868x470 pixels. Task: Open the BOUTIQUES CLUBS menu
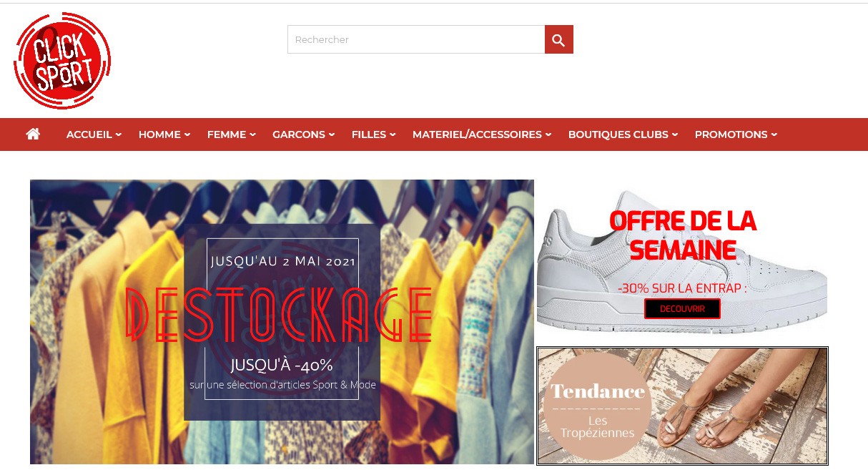pos(623,134)
